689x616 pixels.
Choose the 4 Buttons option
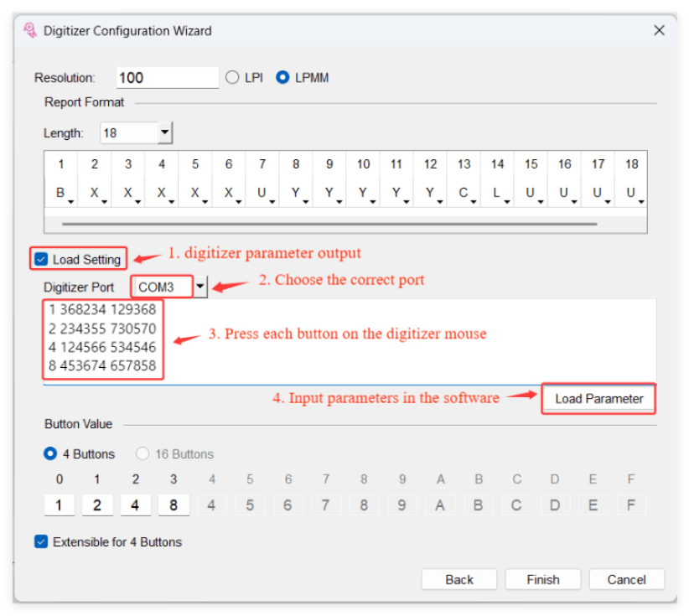coord(50,454)
